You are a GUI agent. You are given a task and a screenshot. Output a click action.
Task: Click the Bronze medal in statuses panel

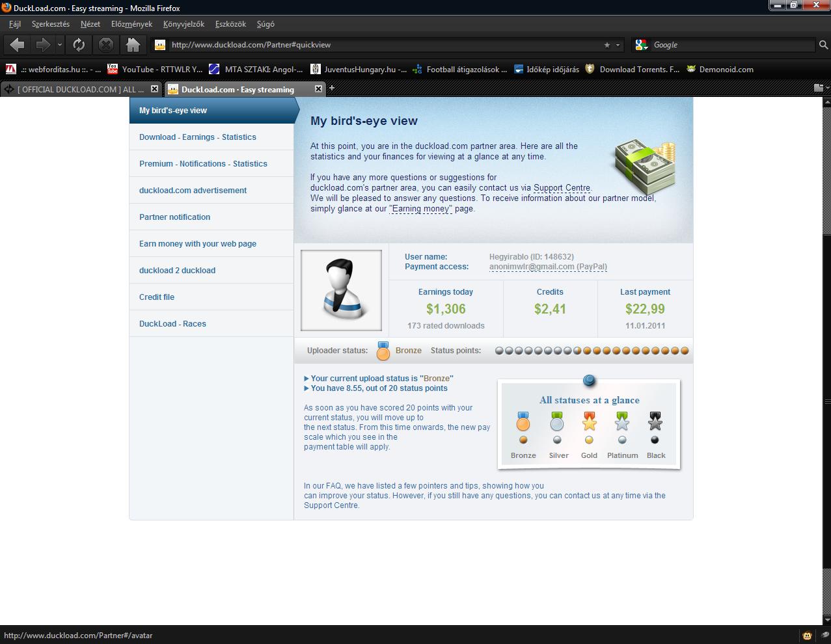(x=523, y=422)
